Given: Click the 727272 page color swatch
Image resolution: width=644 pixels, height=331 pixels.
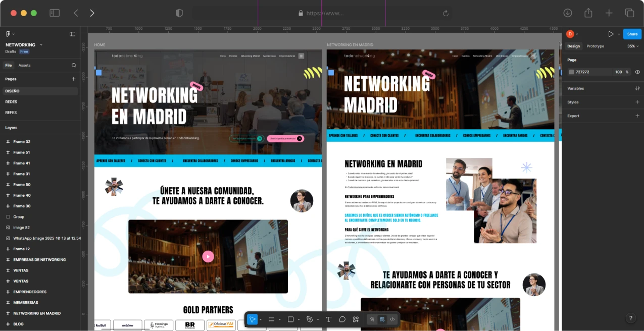Looking at the screenshot, I should point(571,72).
